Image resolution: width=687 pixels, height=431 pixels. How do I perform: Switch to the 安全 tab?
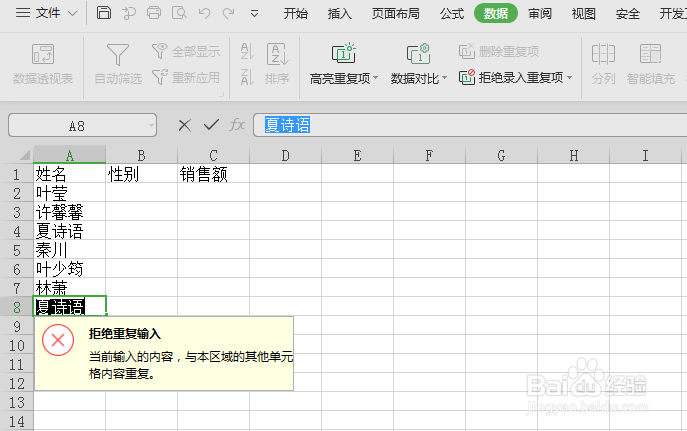627,14
